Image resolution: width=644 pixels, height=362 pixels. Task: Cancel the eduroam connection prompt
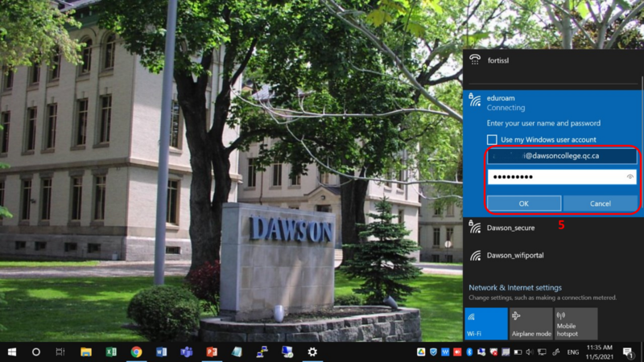point(600,204)
